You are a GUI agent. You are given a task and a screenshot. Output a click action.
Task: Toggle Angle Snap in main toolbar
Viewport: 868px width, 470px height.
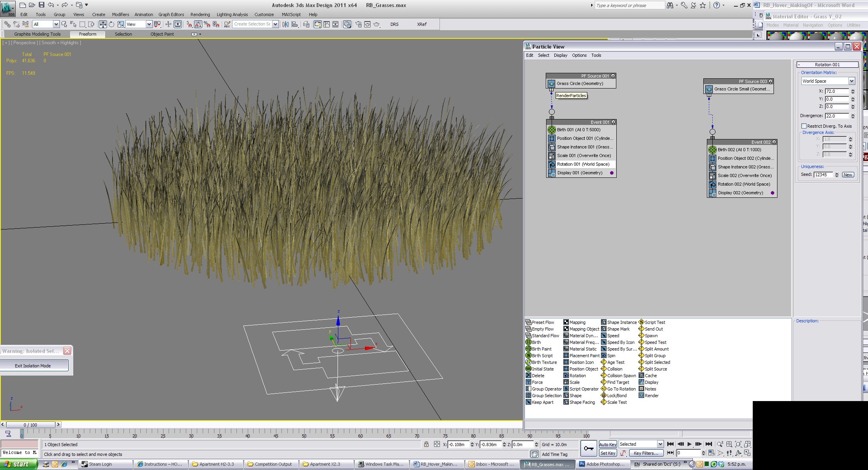(198, 24)
